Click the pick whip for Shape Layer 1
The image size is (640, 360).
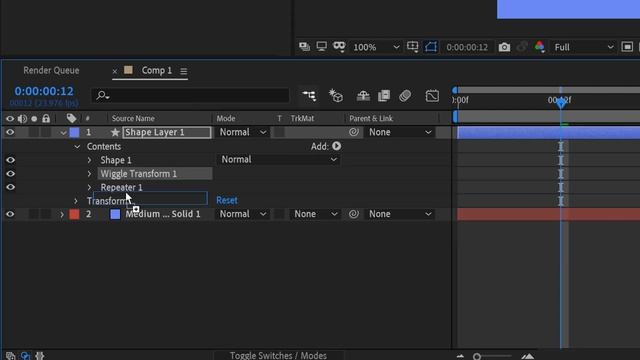(354, 132)
